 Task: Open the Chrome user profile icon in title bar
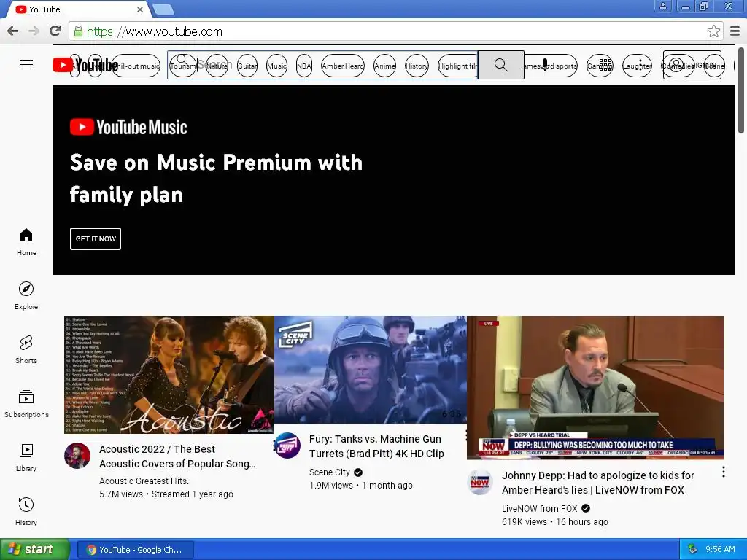pos(662,6)
